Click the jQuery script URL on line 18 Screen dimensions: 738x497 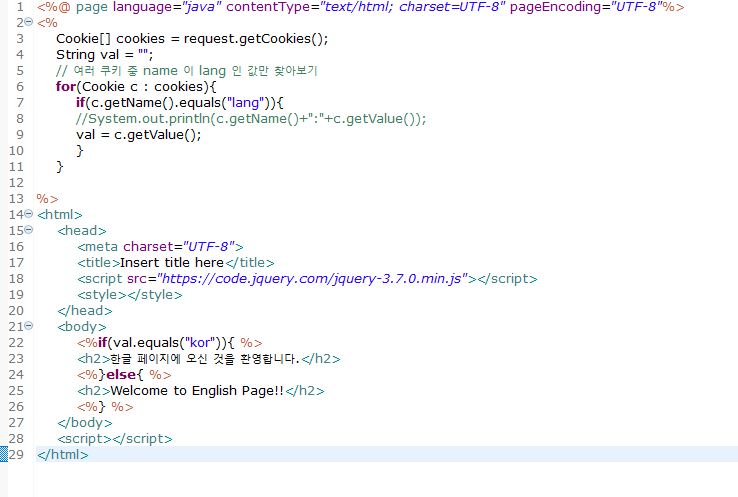click(313, 279)
